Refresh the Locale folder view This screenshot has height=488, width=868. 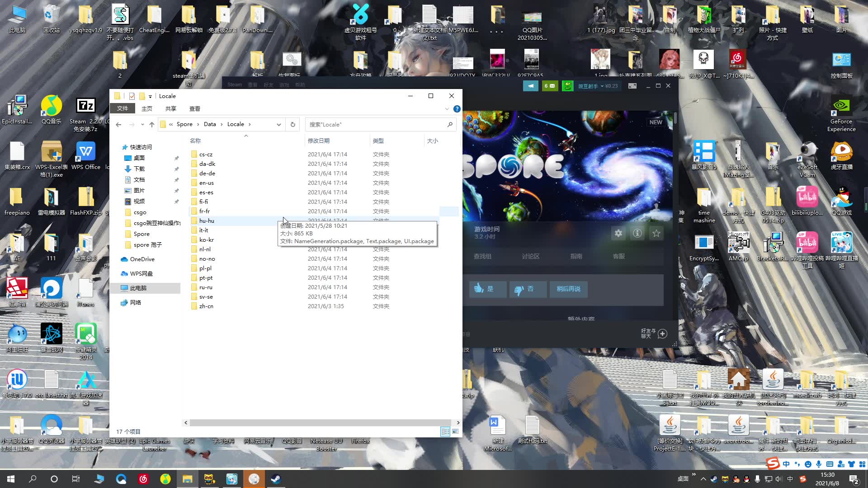tap(293, 124)
